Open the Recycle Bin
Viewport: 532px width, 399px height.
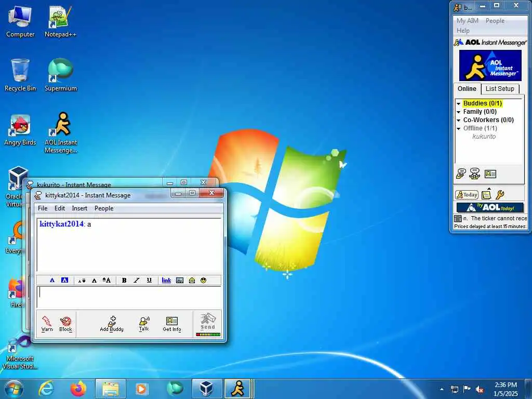pyautogui.click(x=20, y=75)
